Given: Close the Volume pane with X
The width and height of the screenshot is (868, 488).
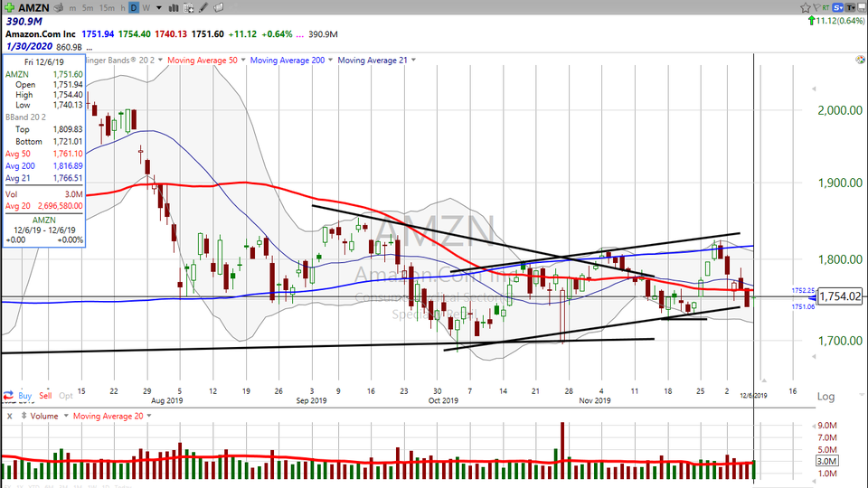Looking at the screenshot, I should click(x=9, y=416).
